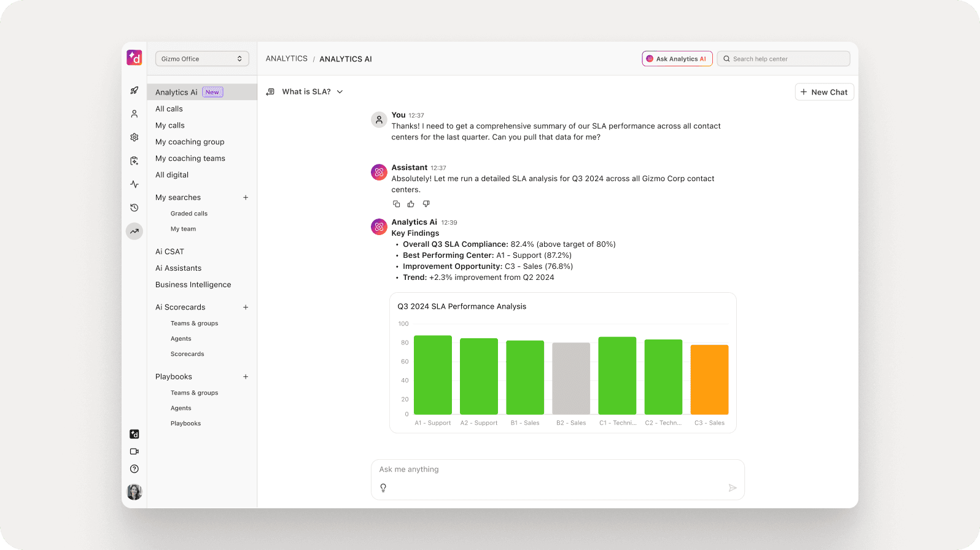Viewport: 980px width, 550px height.
Task: Click the lightbulb suggestions icon
Action: pos(383,488)
